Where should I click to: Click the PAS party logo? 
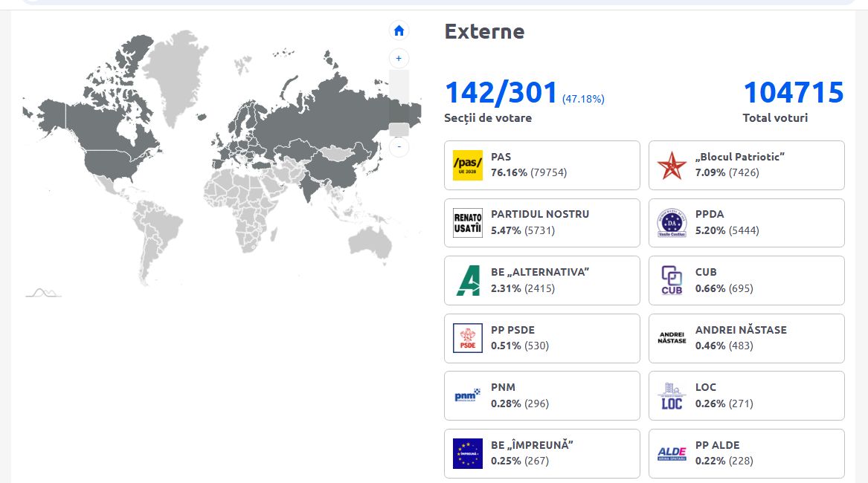(467, 165)
